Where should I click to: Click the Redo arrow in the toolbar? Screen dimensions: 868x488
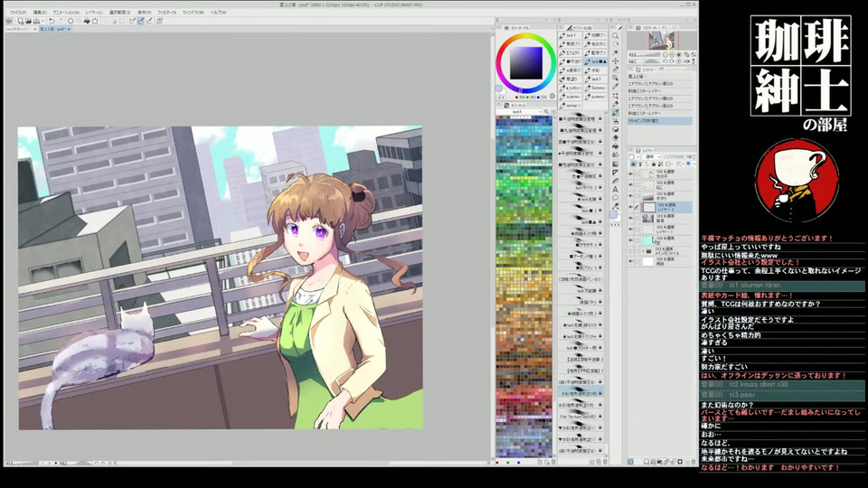click(61, 20)
